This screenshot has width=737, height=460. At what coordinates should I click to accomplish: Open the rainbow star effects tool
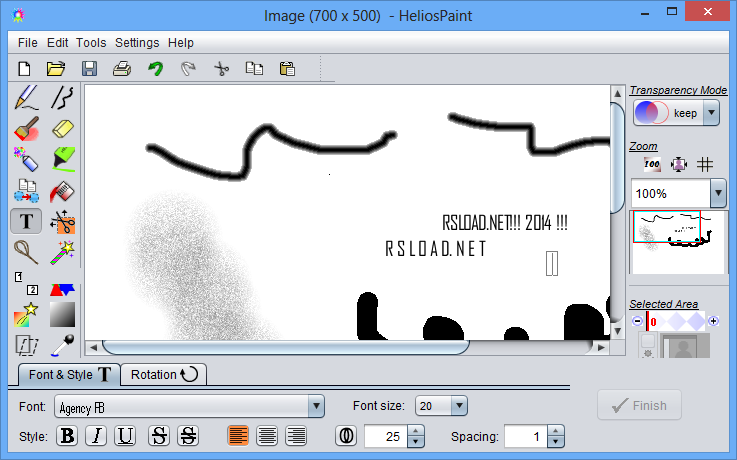26,314
